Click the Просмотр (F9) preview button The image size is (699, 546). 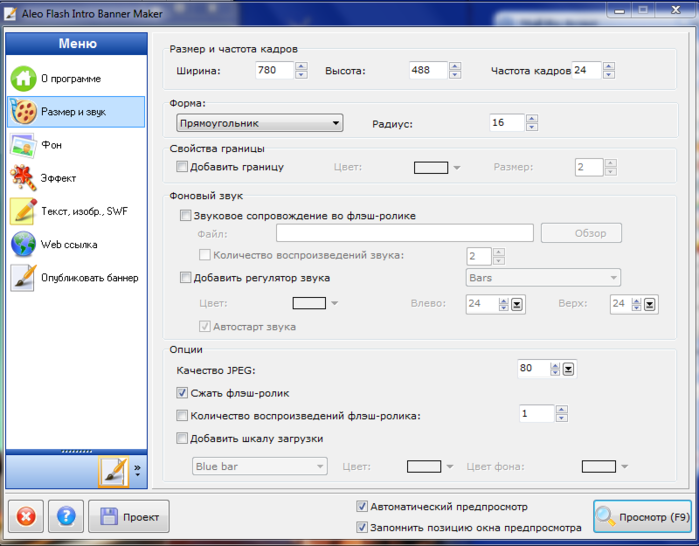click(642, 517)
